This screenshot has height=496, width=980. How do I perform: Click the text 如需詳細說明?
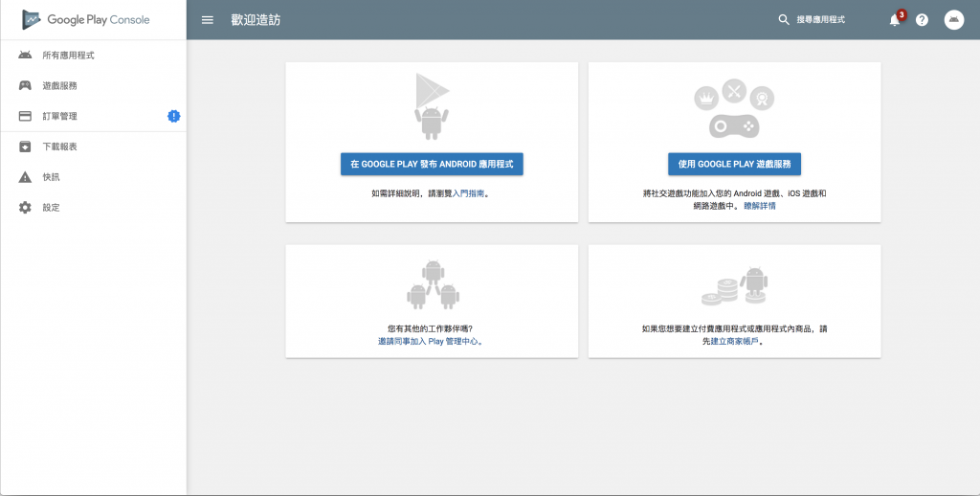tap(396, 193)
